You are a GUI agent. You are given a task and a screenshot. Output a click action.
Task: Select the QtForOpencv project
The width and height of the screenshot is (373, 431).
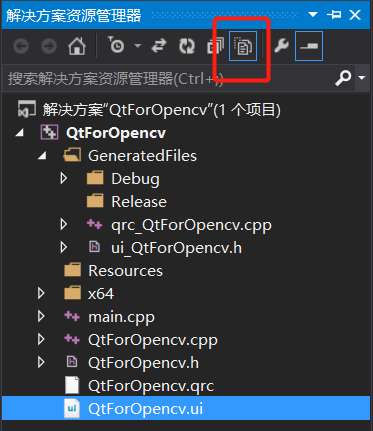click(116, 133)
